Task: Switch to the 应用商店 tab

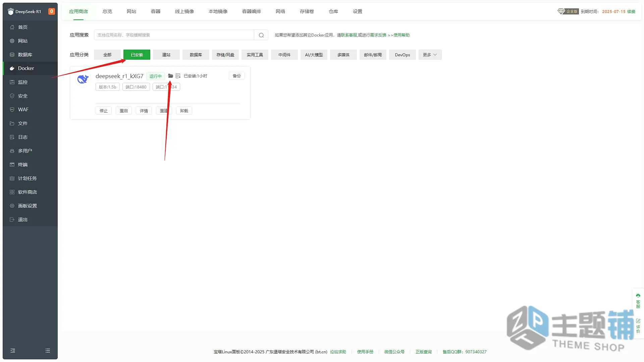Action: click(78, 11)
